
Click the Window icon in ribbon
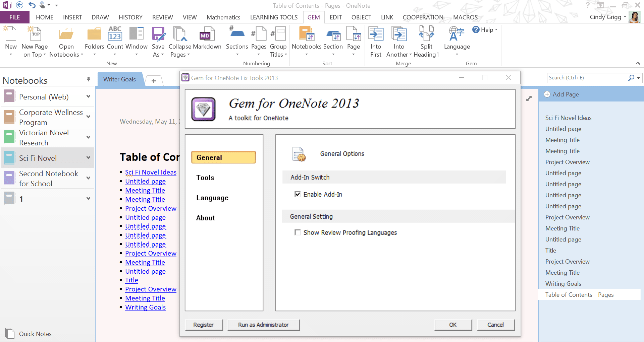[x=137, y=34]
